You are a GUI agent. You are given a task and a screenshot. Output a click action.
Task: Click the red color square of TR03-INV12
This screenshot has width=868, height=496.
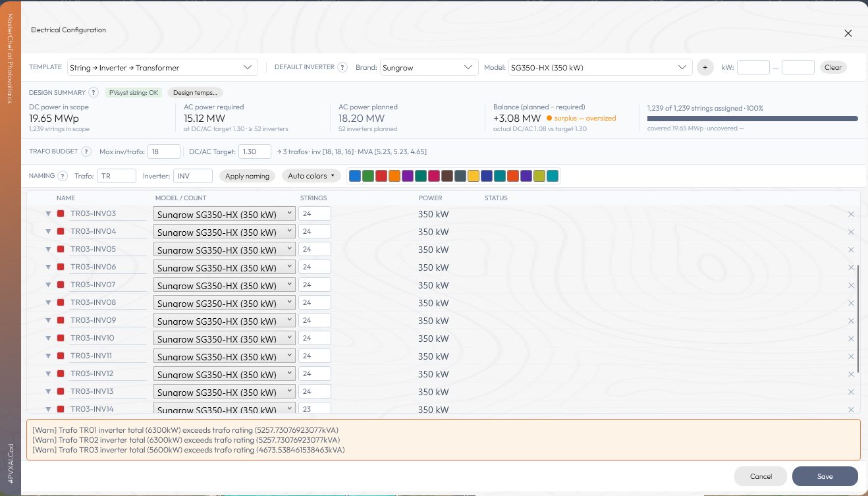61,373
